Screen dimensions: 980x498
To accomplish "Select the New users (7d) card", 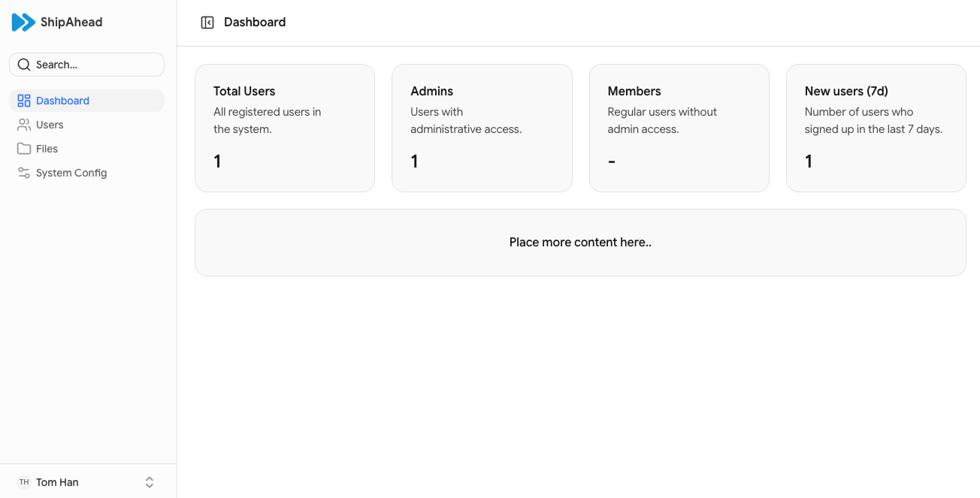I will (x=876, y=128).
